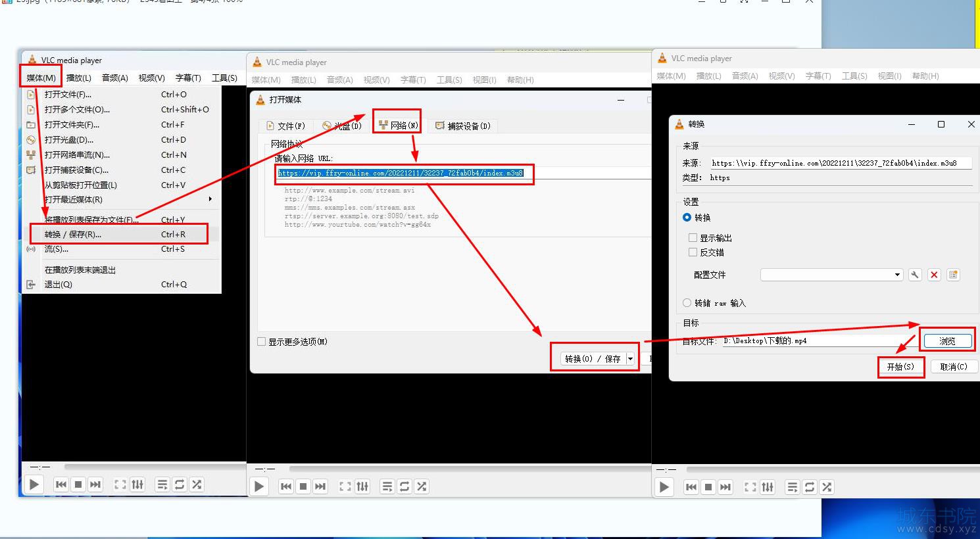Viewport: 980px width, 539px height.
Task: Choose 打开文件(F)... menu entry
Action: [122, 95]
